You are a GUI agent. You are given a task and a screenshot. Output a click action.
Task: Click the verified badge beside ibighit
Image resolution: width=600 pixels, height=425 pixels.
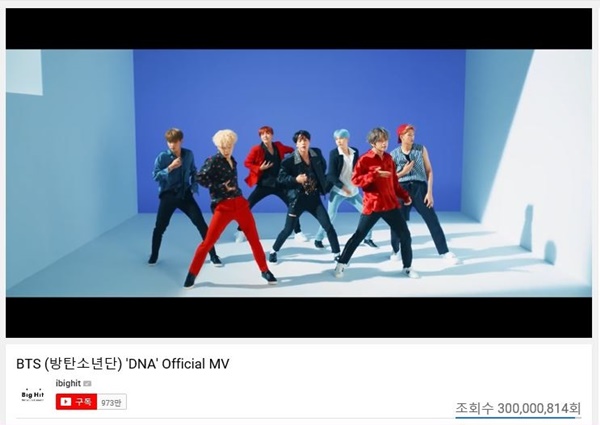tap(87, 383)
